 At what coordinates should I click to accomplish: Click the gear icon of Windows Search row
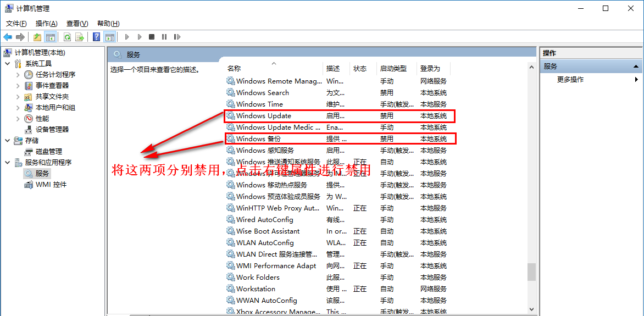click(x=230, y=93)
